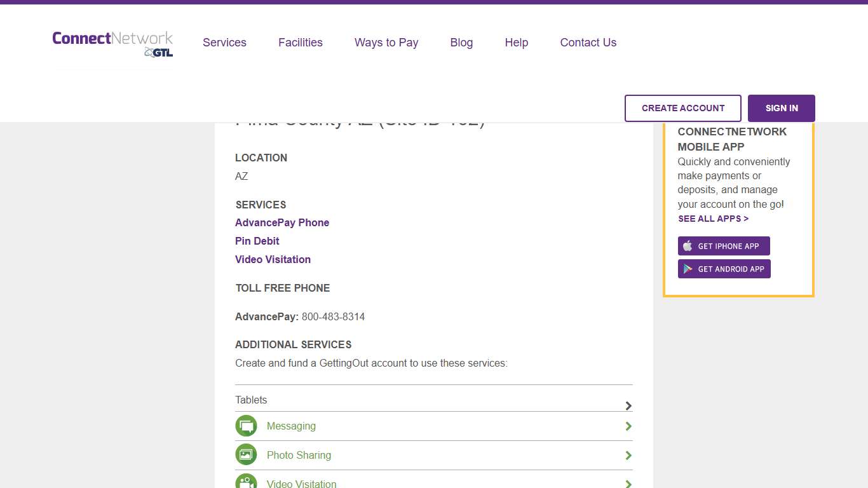Follow the AdvancePay Phone service link

tap(282, 222)
